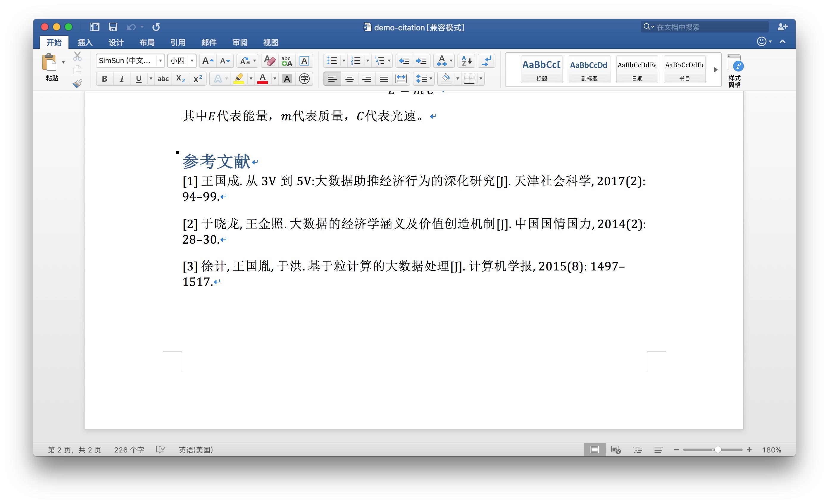Click the Bold formatting icon
The image size is (829, 504).
104,79
